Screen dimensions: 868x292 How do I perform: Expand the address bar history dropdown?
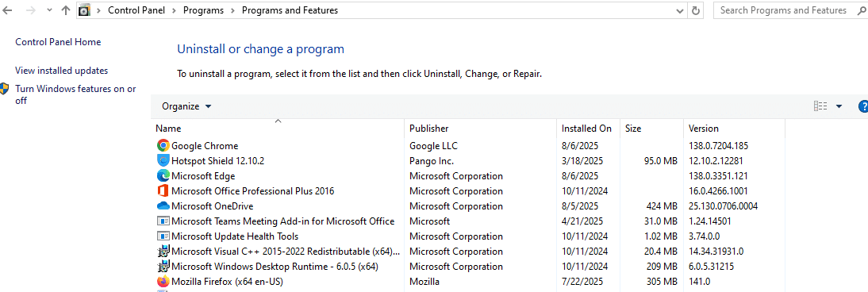(x=680, y=10)
